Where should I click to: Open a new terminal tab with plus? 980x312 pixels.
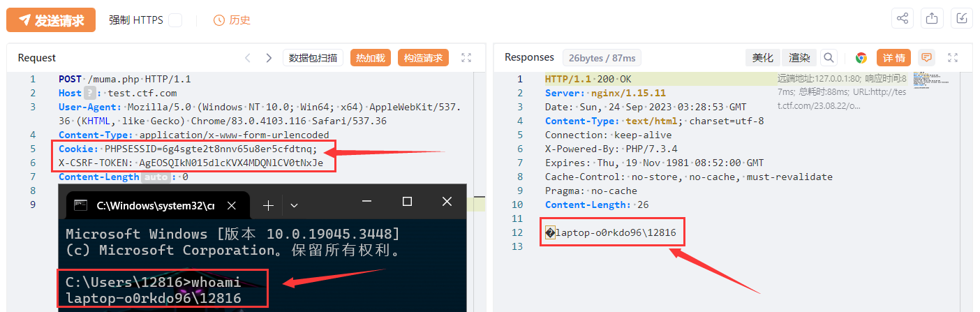[267, 205]
